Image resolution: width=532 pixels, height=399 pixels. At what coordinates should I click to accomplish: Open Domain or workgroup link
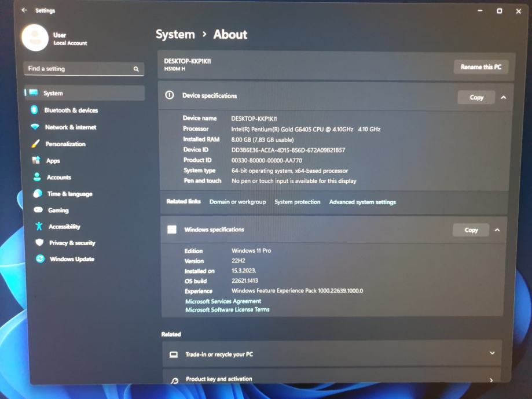237,202
